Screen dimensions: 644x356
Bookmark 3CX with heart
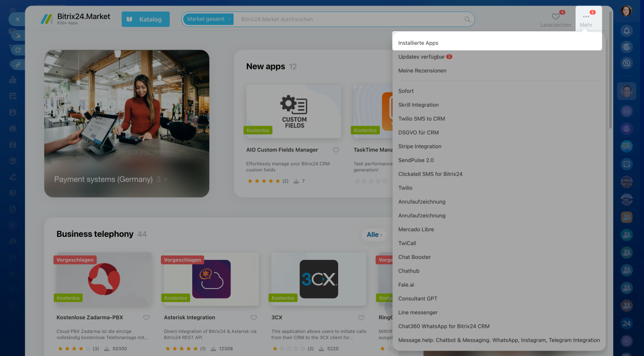361,318
